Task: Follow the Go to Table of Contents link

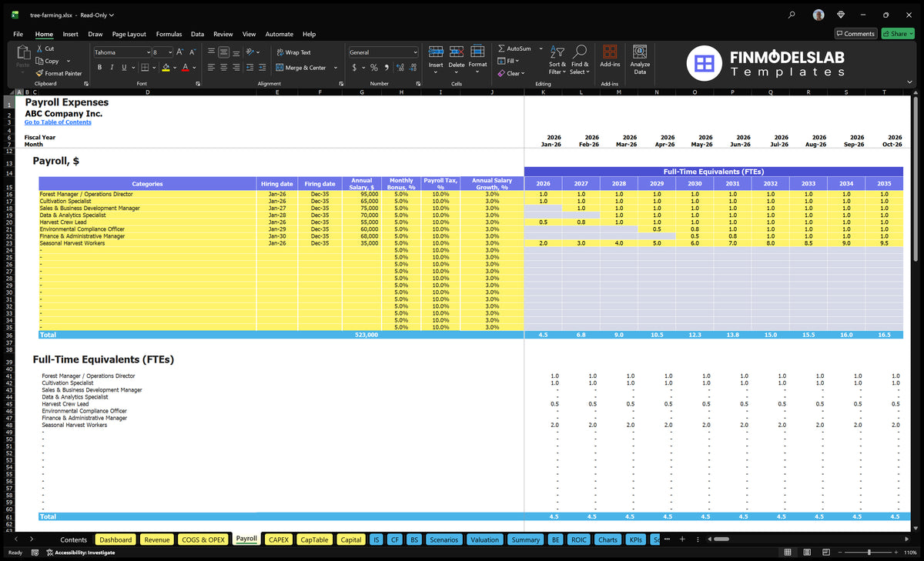Action: (58, 122)
